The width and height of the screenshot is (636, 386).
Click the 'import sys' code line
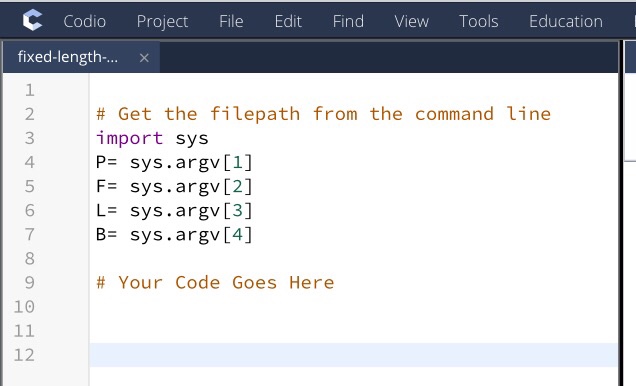point(152,138)
